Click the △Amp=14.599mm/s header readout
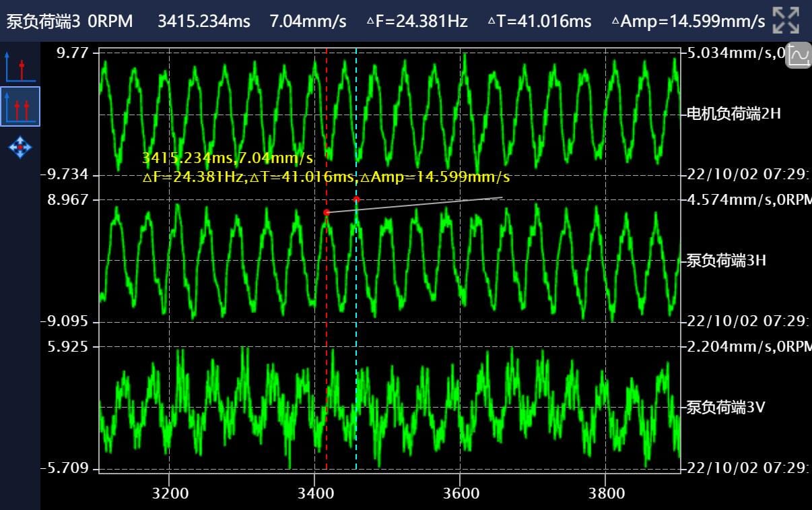The height and width of the screenshot is (510, 812). pos(687,22)
